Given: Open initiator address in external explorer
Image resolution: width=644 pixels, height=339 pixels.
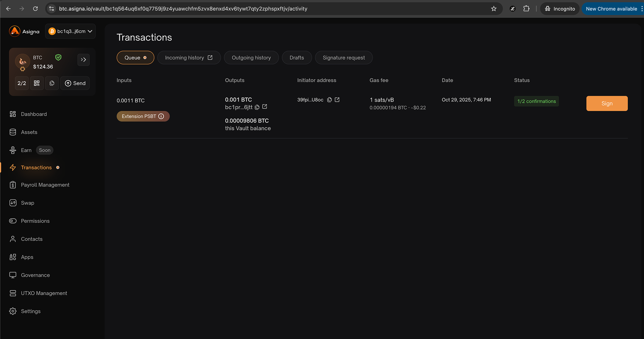Looking at the screenshot, I should point(337,100).
